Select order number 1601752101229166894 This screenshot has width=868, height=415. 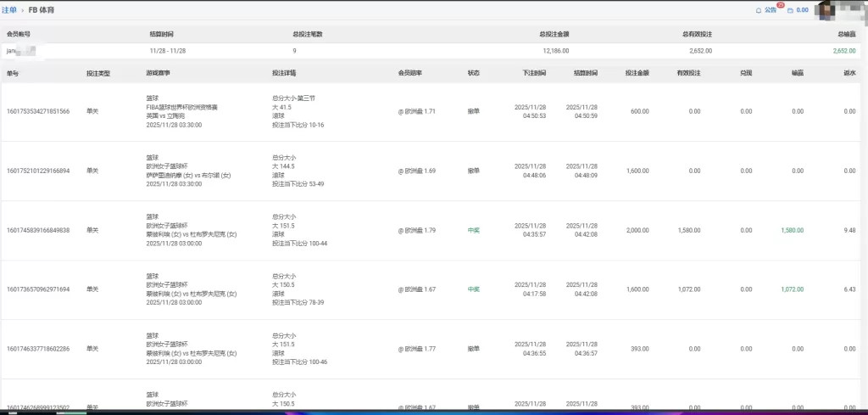point(38,171)
